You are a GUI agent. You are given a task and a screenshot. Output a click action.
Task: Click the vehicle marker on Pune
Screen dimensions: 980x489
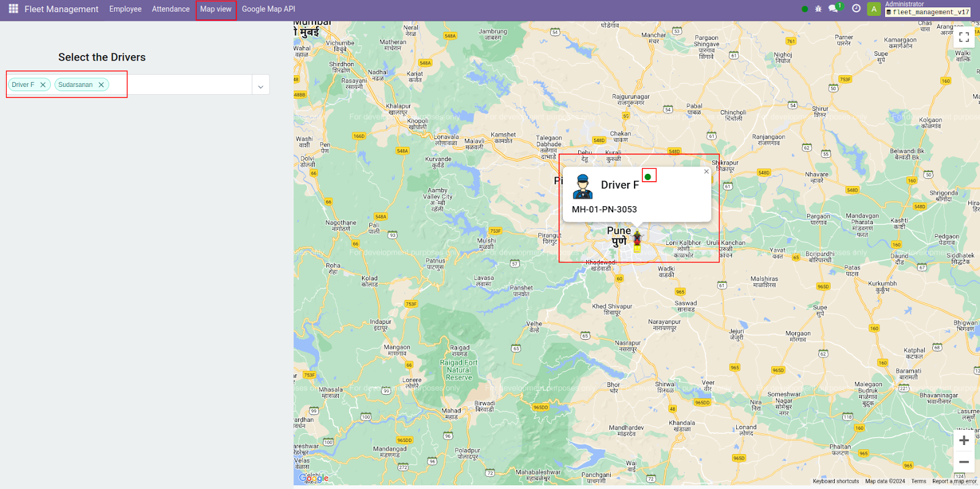point(637,241)
